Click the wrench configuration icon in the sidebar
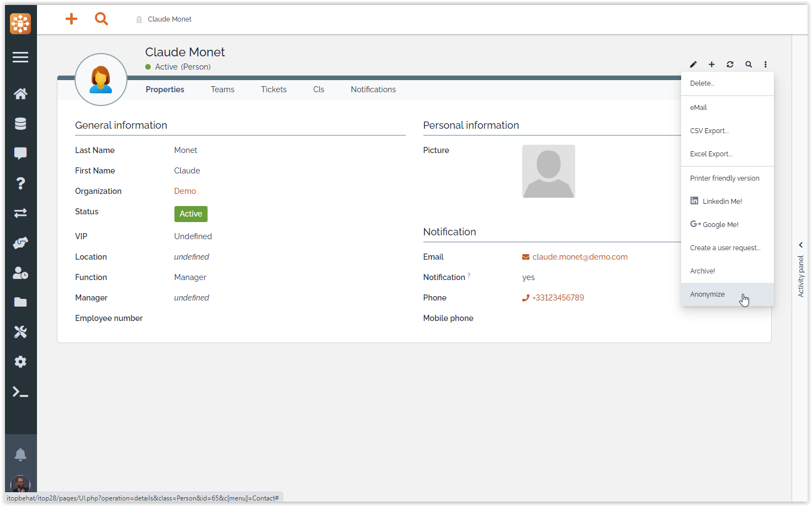The height and width of the screenshot is (506, 812). click(20, 331)
